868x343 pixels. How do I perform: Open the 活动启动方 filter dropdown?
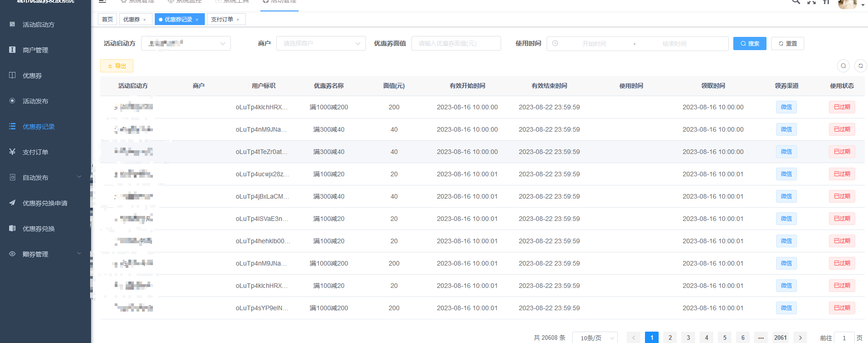[x=186, y=43]
